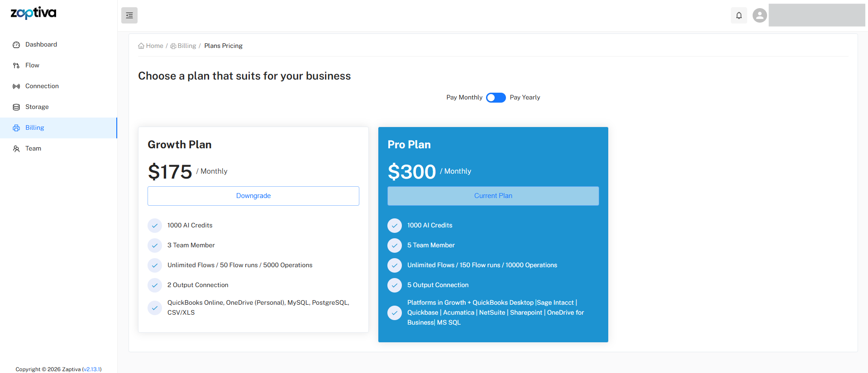Click the Zaptiva logo

tap(33, 13)
